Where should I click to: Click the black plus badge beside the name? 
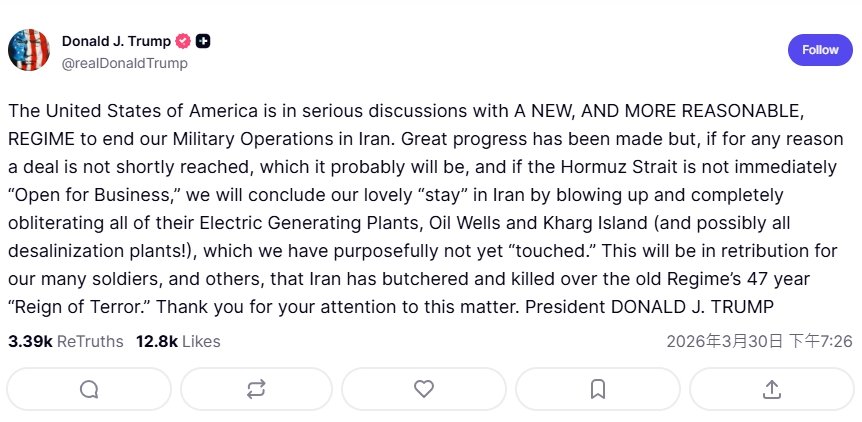pos(203,42)
